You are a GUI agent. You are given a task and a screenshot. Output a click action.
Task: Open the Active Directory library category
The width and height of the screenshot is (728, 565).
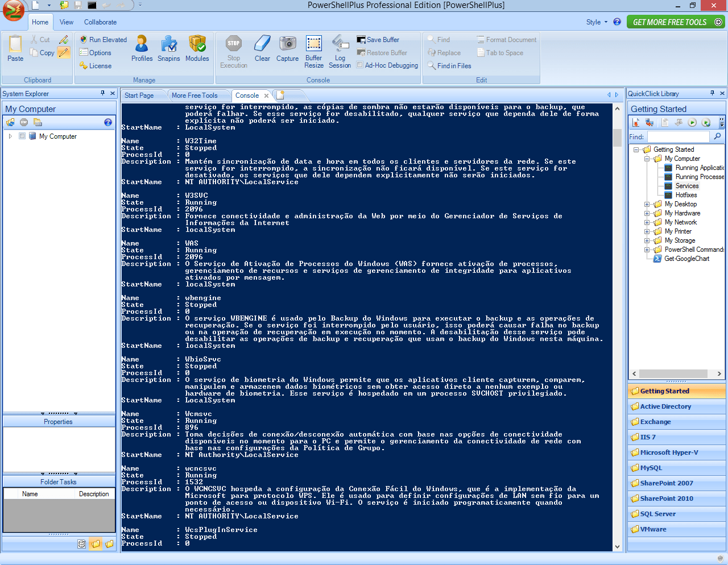click(x=676, y=406)
